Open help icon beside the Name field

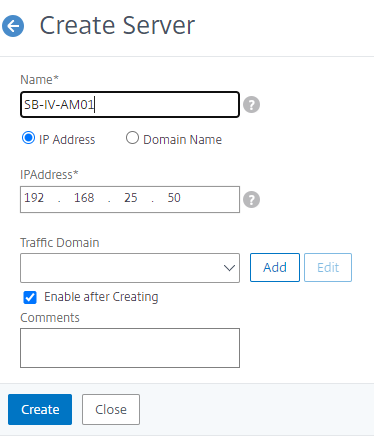click(251, 105)
